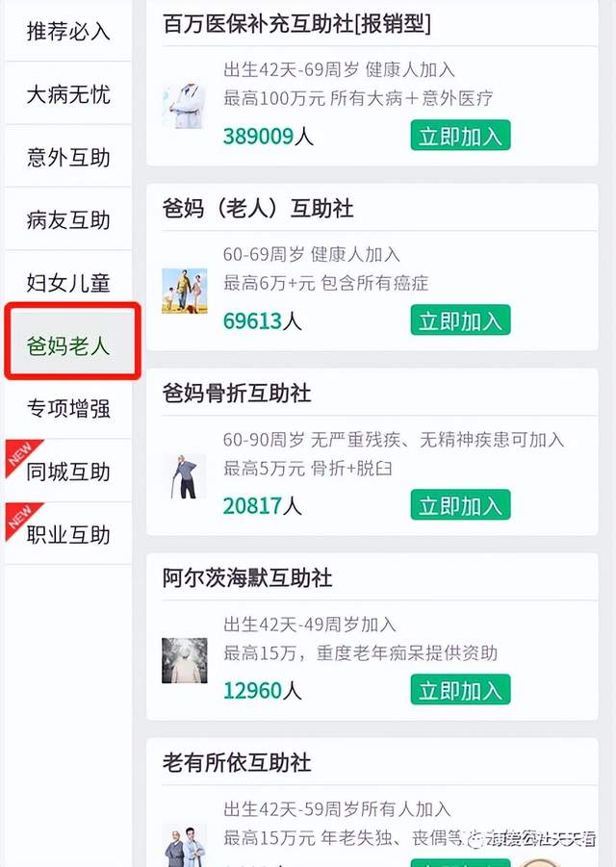The height and width of the screenshot is (867, 616).
Task: Open the 意外互助 category
Action: coord(68,157)
